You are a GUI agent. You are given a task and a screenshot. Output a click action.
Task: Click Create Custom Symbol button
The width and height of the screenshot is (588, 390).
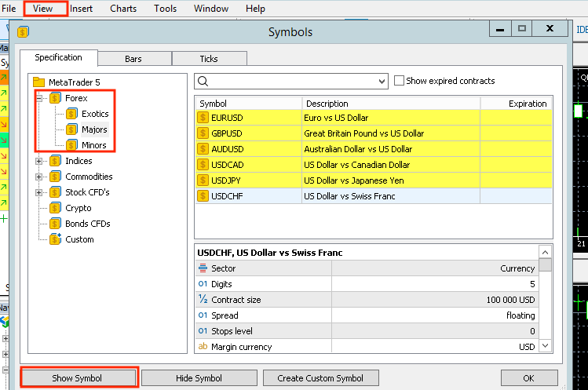pyautogui.click(x=320, y=378)
